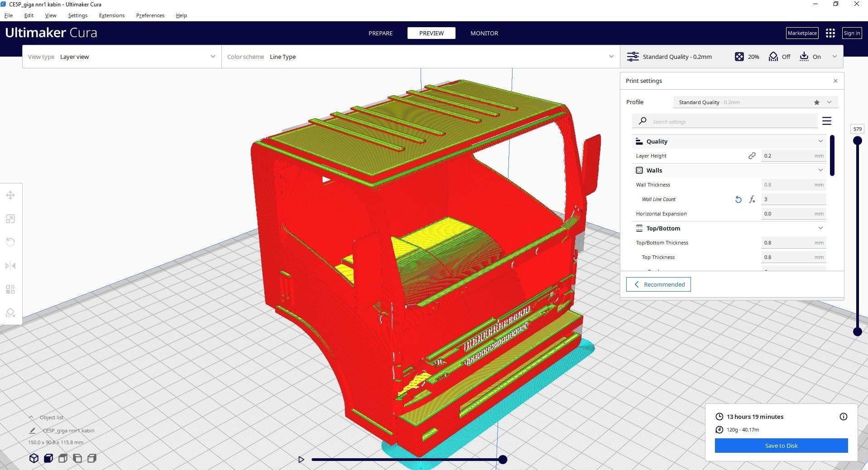Click the print time info icon
868x470 pixels.
(x=843, y=417)
